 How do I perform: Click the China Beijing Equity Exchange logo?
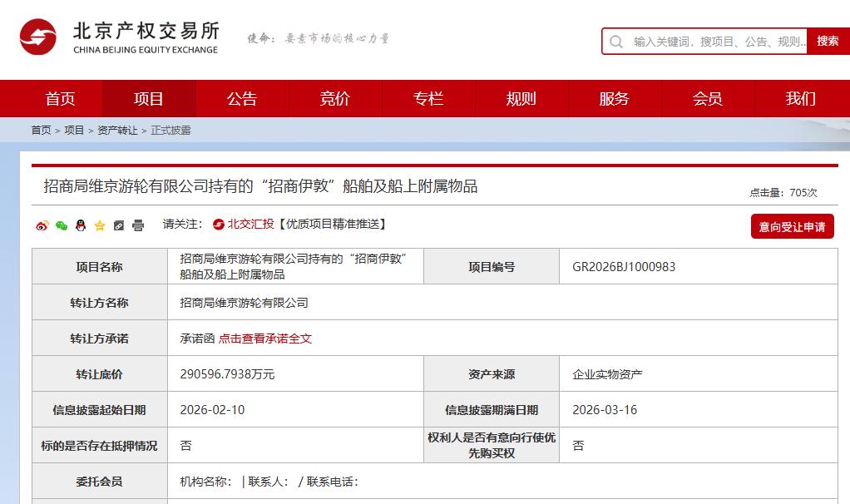tap(120, 37)
